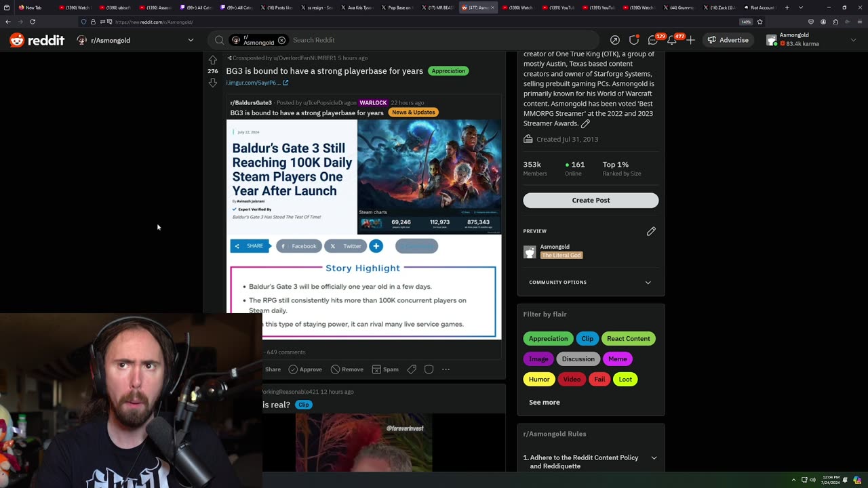The width and height of the screenshot is (868, 488).
Task: Click the Clip tag on second post
Action: [303, 405]
